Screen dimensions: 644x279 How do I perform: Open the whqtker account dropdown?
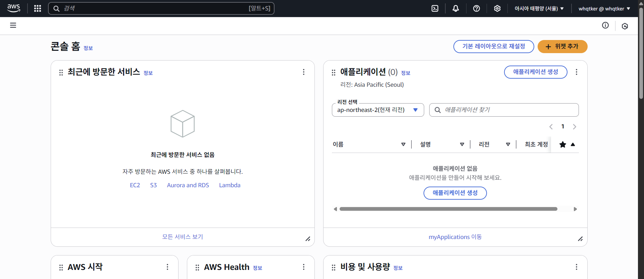tap(604, 8)
